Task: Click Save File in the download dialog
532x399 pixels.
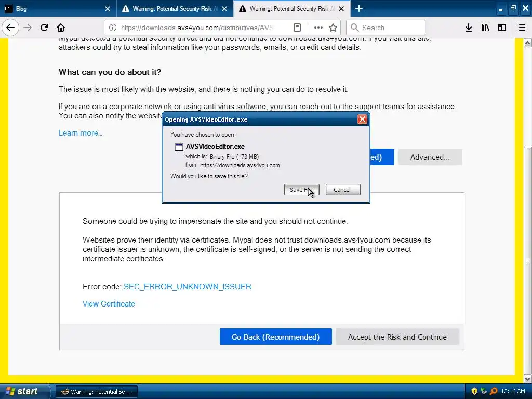Action: click(302, 190)
